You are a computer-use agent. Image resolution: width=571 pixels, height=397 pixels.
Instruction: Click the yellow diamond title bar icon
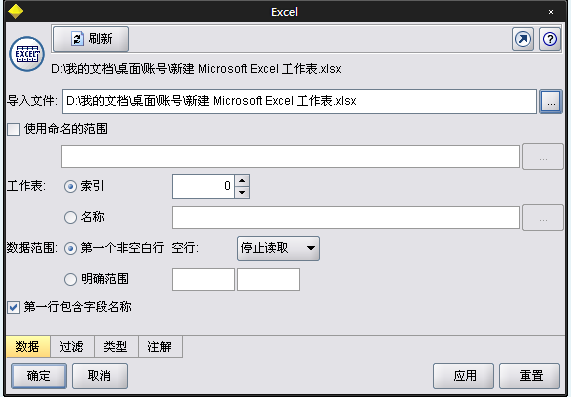click(15, 12)
